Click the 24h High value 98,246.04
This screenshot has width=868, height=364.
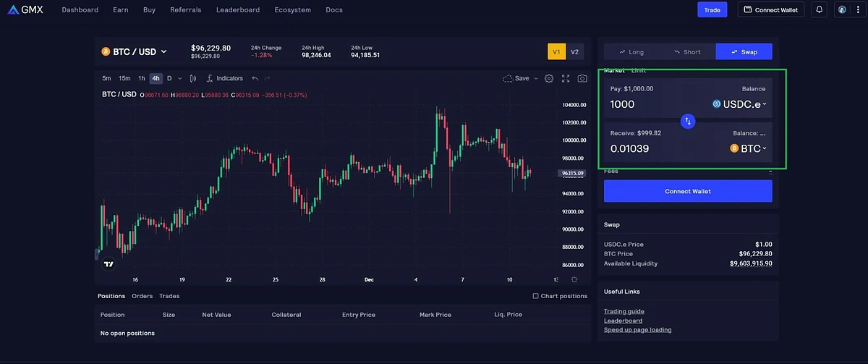(316, 55)
